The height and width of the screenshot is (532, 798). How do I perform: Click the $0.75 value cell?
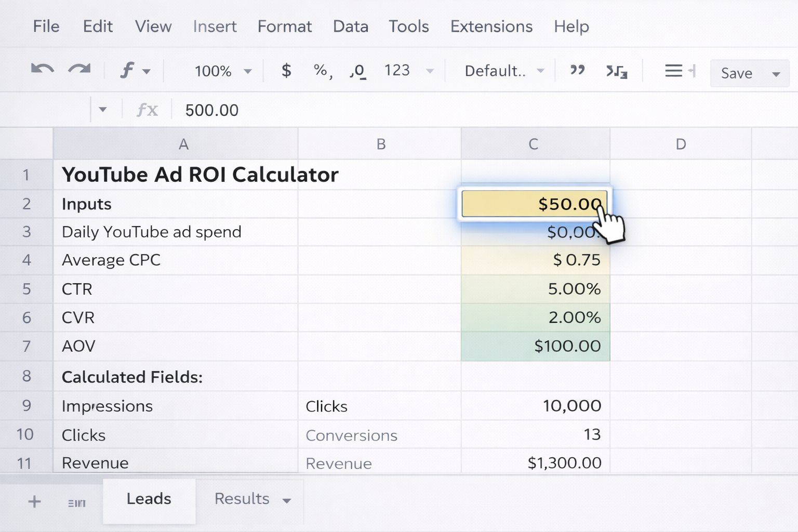(536, 260)
